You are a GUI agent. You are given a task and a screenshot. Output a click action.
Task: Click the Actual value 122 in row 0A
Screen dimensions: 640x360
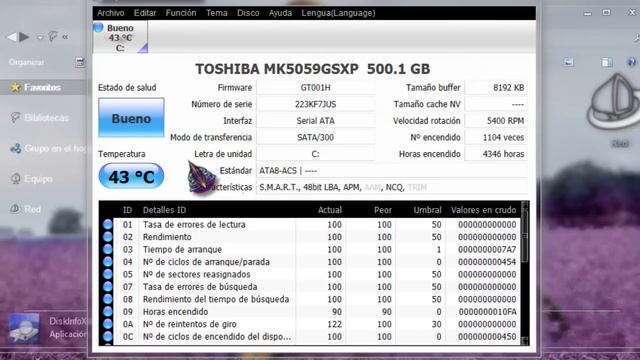coord(334,324)
